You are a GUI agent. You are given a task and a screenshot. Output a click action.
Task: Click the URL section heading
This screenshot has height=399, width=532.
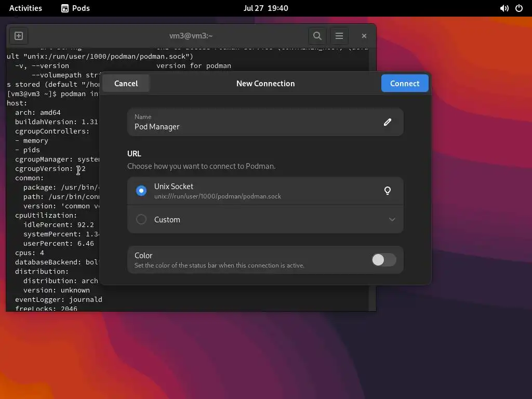pos(134,154)
